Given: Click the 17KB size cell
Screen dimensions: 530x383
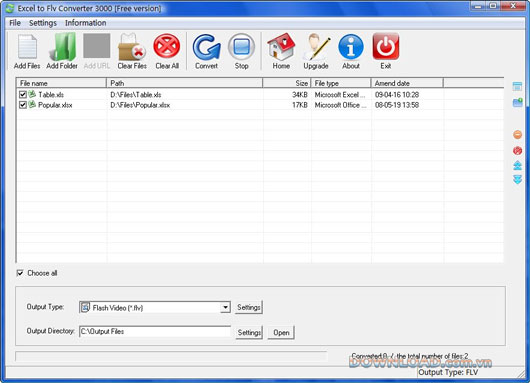Looking at the screenshot, I should click(300, 105).
